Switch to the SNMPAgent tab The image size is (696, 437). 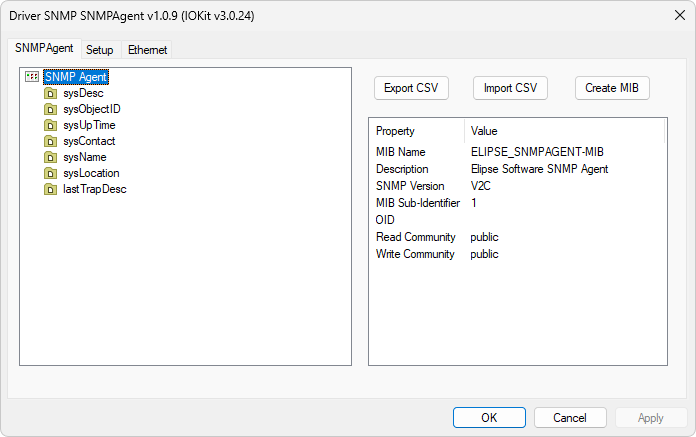pos(44,48)
